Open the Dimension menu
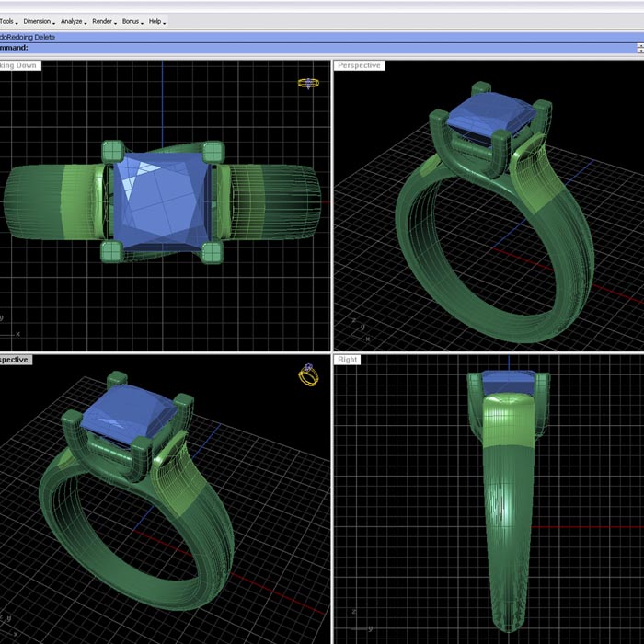 [39, 21]
